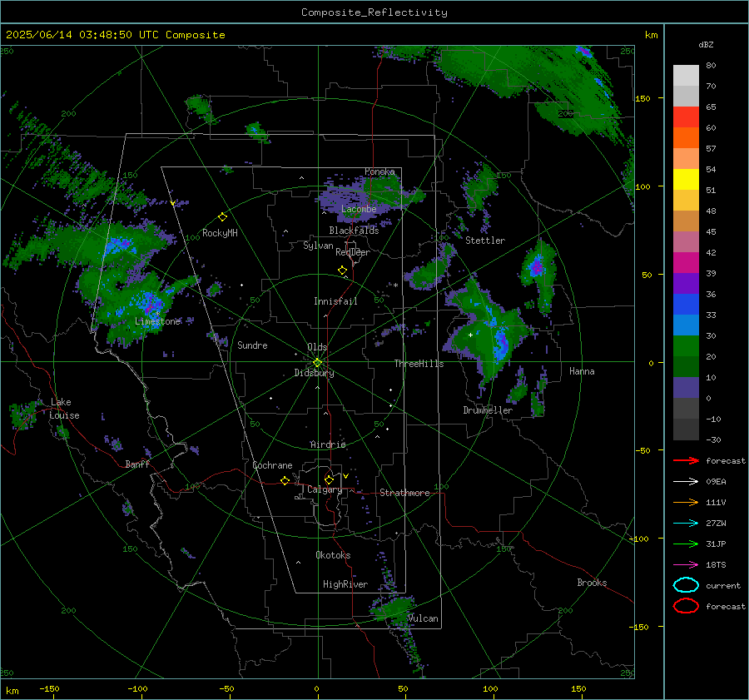Select the bright yellow 54 dBZ swatch

(x=686, y=179)
